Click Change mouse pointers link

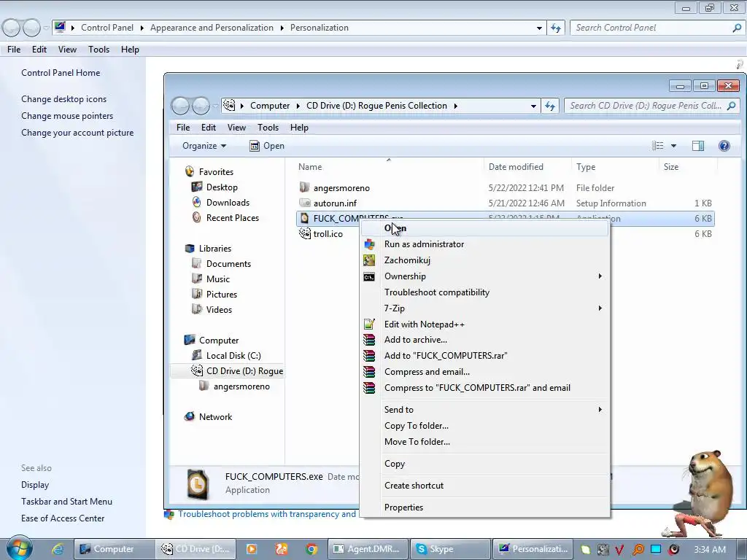(x=67, y=116)
